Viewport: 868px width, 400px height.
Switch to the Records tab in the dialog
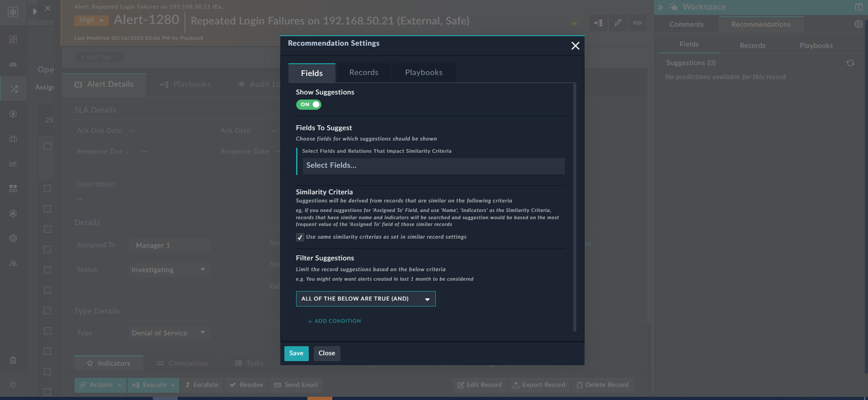[x=363, y=73]
